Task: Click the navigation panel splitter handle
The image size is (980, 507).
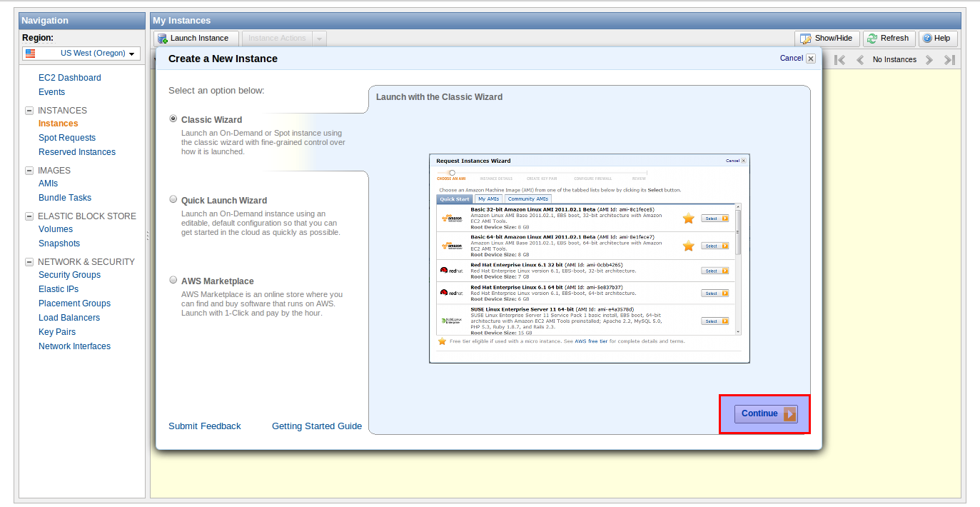Action: coord(148,236)
